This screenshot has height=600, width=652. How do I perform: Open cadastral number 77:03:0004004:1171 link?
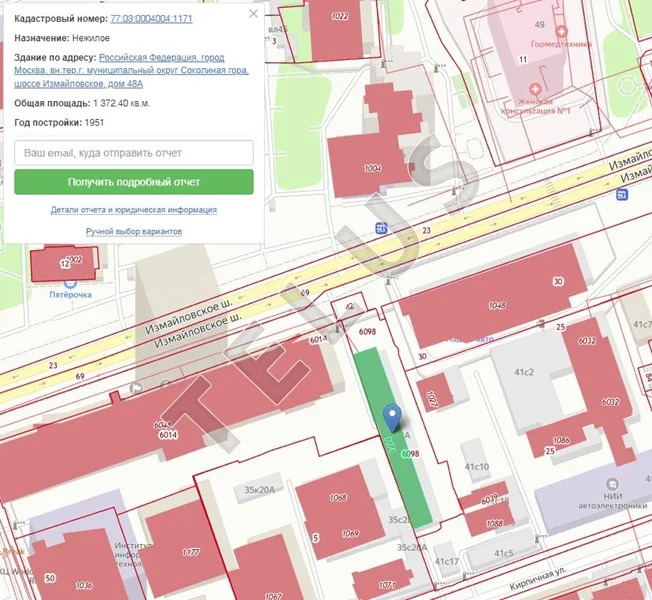151,19
